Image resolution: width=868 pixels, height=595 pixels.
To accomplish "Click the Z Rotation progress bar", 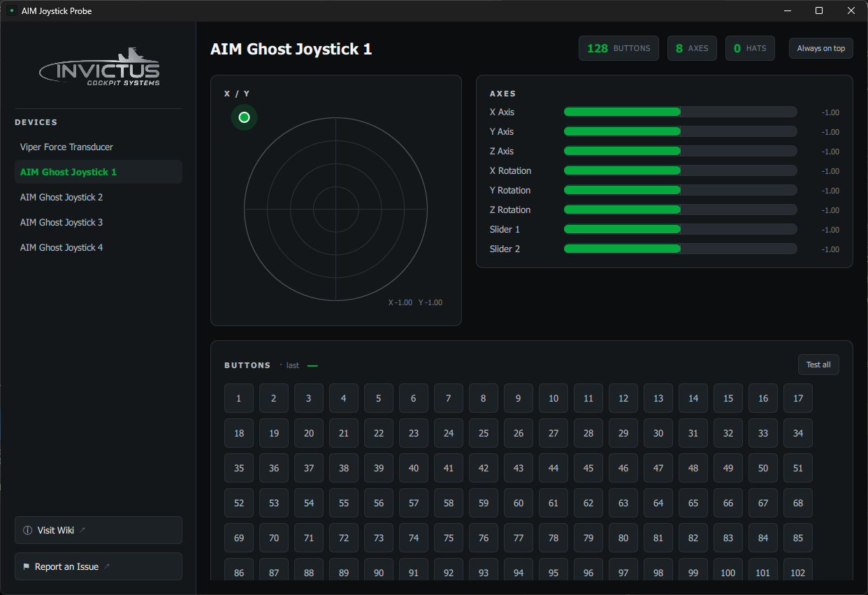I will coord(680,210).
